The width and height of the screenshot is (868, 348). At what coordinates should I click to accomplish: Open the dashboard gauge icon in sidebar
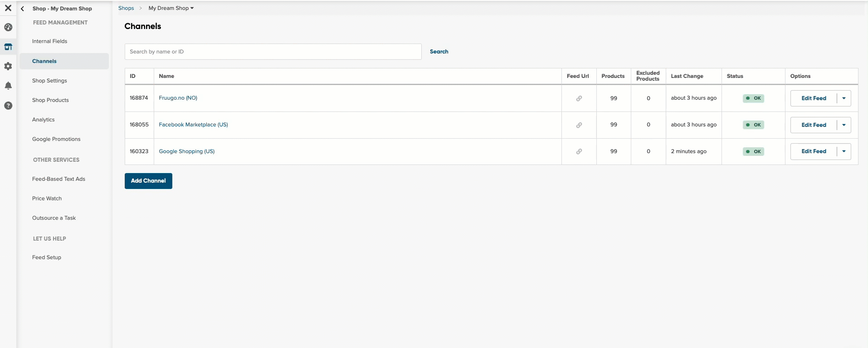click(8, 27)
